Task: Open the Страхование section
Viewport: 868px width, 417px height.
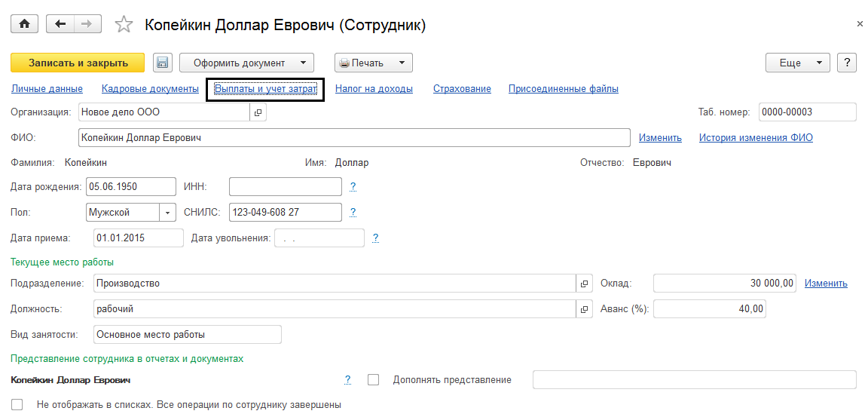Action: [x=462, y=89]
